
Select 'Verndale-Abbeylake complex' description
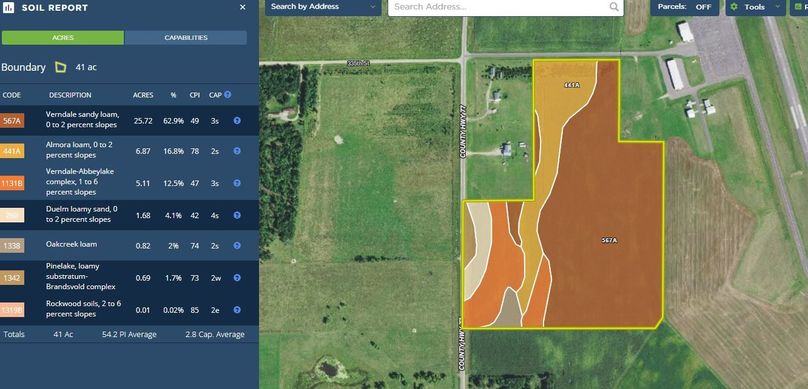(x=80, y=181)
